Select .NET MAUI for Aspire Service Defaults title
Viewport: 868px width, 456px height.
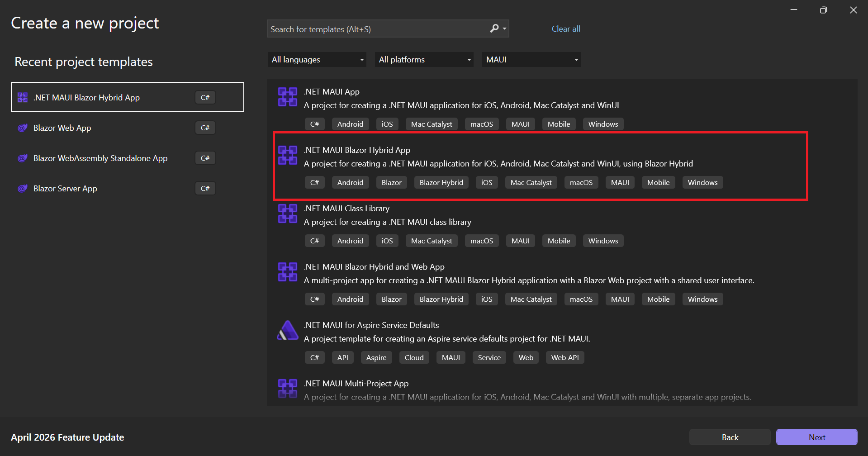pos(371,325)
